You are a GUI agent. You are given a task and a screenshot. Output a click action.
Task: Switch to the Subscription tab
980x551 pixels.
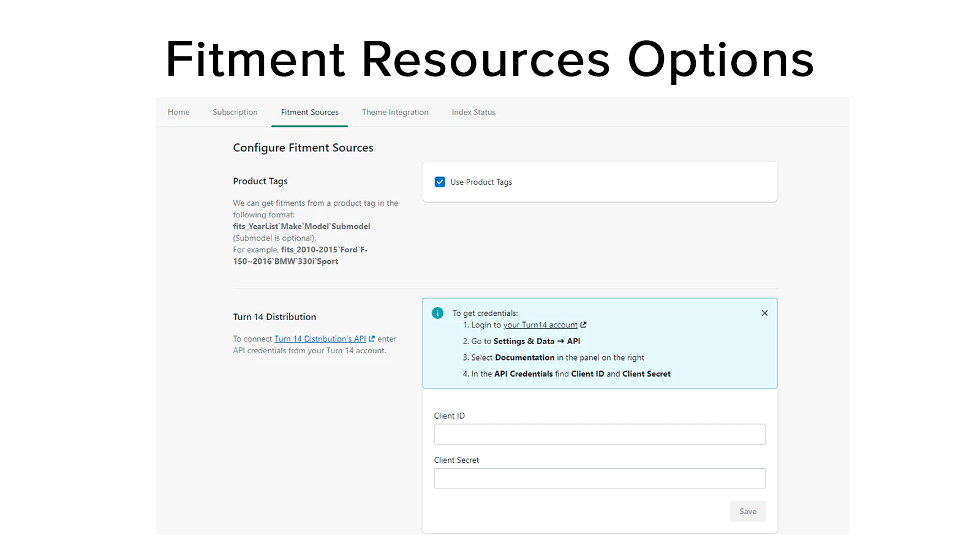pyautogui.click(x=235, y=112)
